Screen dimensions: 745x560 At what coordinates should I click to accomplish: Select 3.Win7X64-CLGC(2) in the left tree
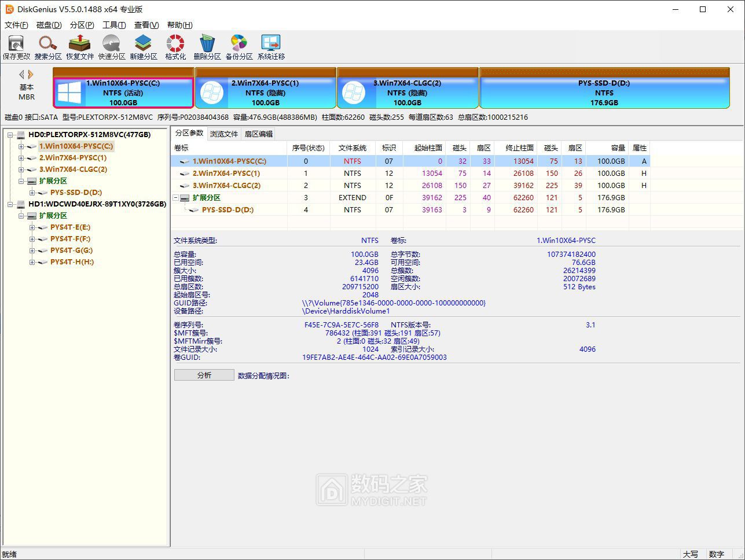(x=73, y=170)
